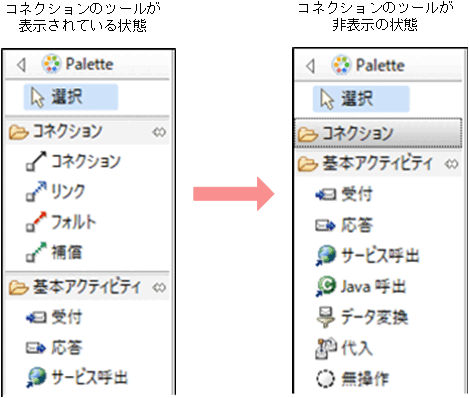Select the データ変換 activity
Viewport: 469px width, 398px height.
pyautogui.click(x=362, y=317)
